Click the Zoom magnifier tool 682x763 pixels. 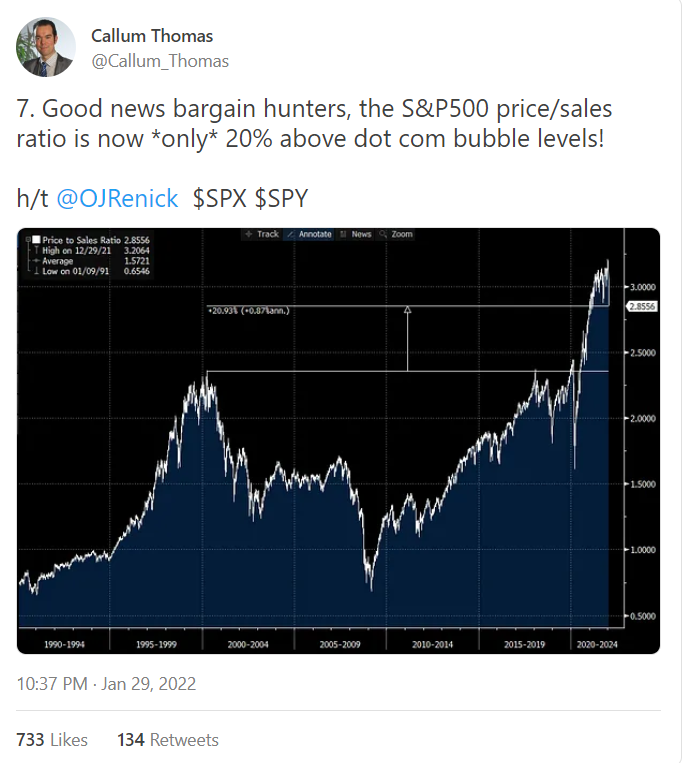pyautogui.click(x=384, y=234)
